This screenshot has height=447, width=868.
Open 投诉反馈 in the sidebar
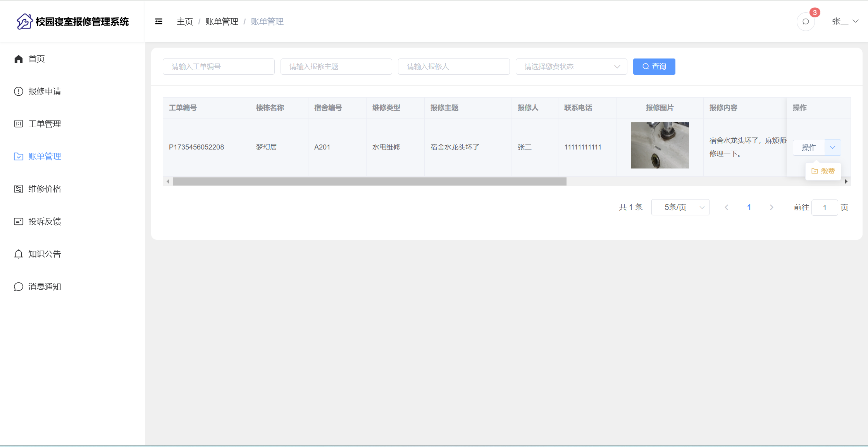tap(45, 222)
